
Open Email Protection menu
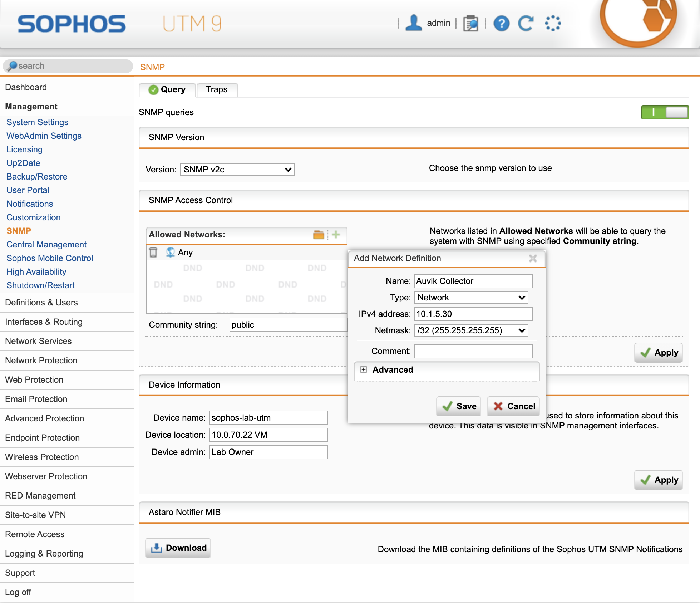point(67,399)
